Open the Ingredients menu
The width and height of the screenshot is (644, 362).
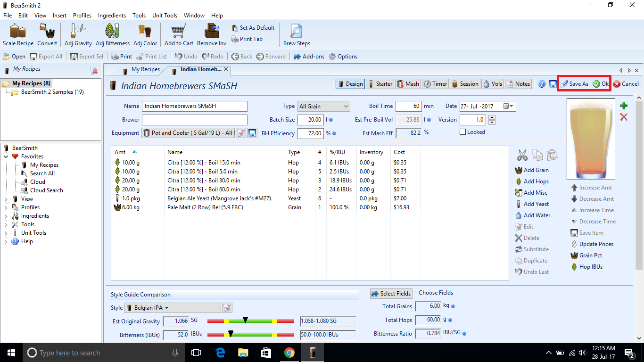point(112,16)
